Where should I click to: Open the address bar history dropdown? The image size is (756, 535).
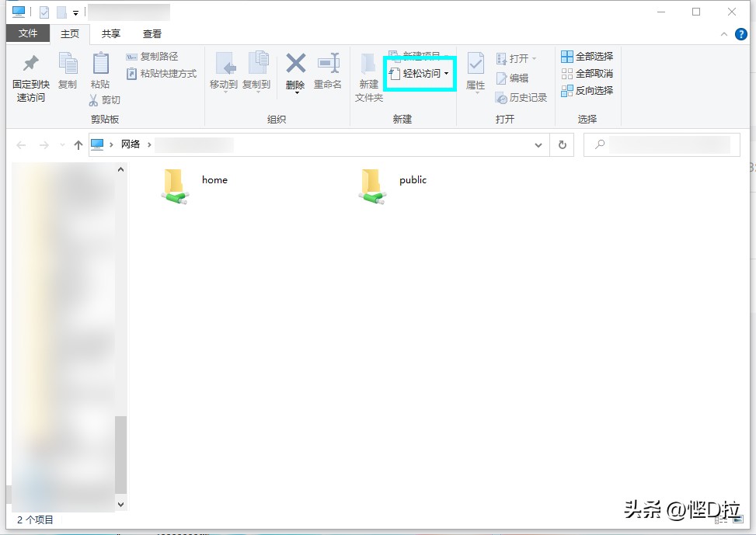pyautogui.click(x=538, y=145)
